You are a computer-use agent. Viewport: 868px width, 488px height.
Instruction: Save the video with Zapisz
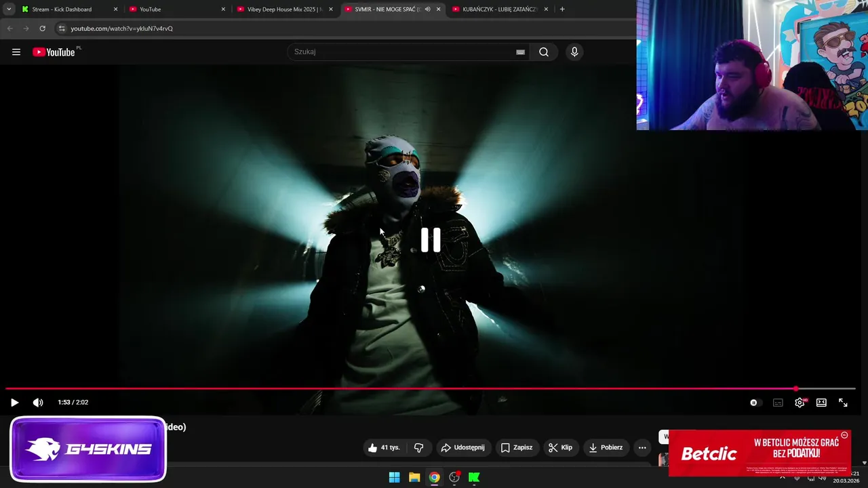[517, 447]
